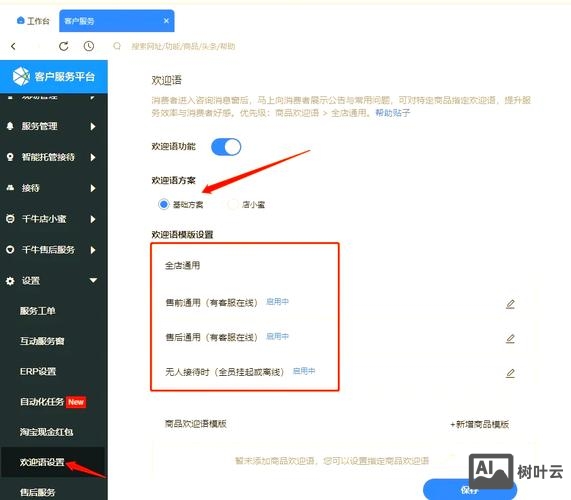571x500 pixels.
Task: Open 服务工单 under settings
Action: point(38,311)
